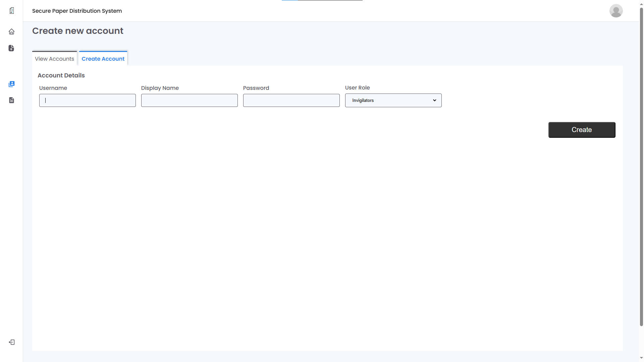Switch to the View Accounts tab
644x362 pixels.
[54, 59]
